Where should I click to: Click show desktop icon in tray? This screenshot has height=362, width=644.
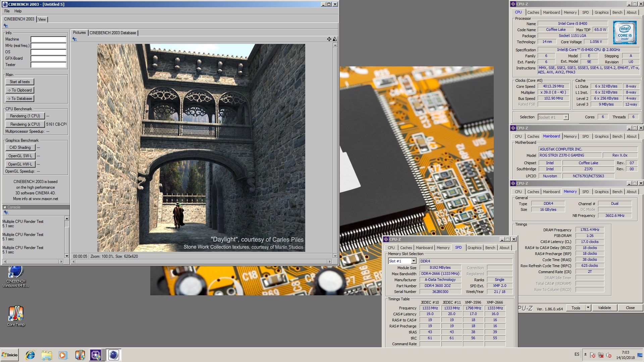tap(640, 355)
